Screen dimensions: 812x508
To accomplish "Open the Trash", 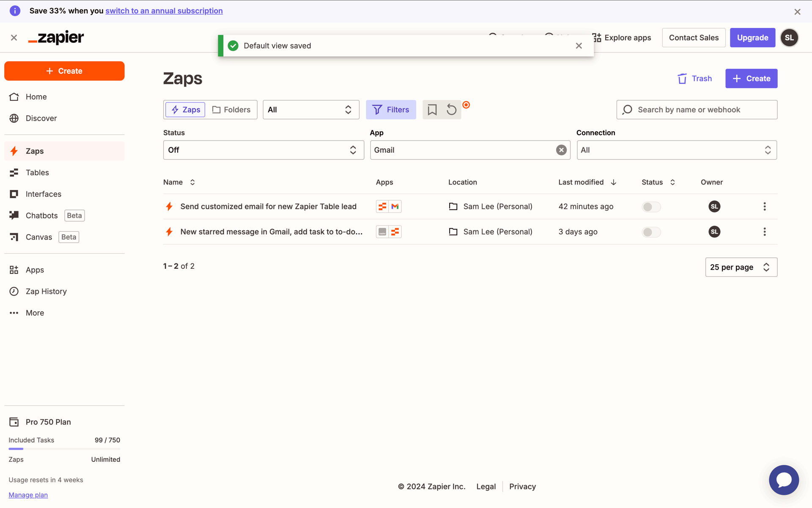I will 694,78.
